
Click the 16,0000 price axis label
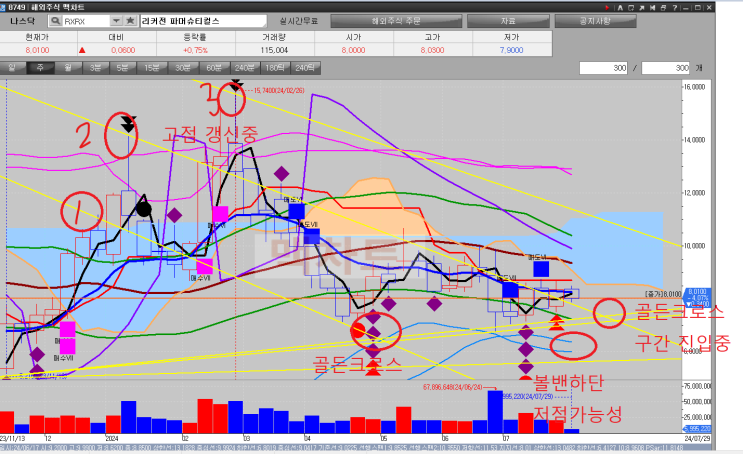pos(695,87)
